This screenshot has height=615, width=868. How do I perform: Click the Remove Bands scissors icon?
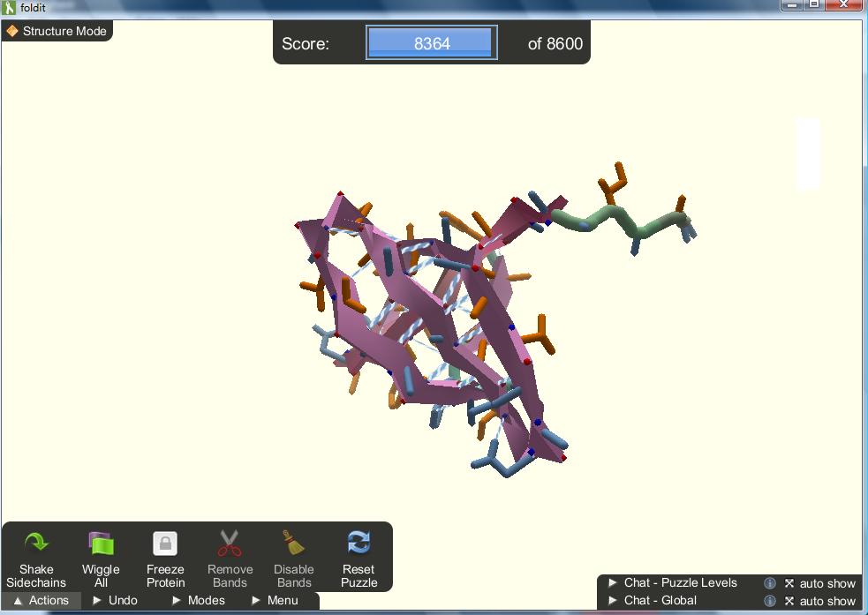tap(230, 544)
